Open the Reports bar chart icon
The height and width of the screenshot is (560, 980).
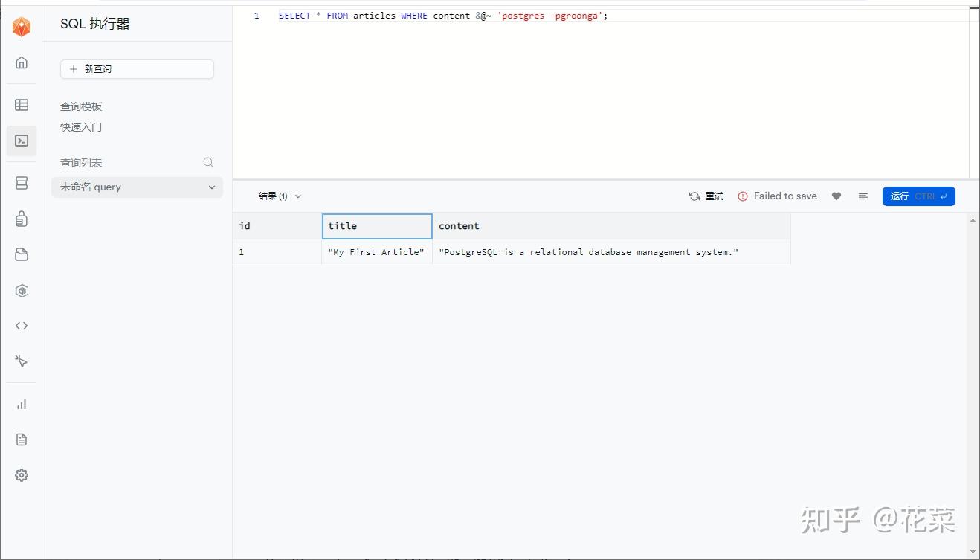[22, 404]
